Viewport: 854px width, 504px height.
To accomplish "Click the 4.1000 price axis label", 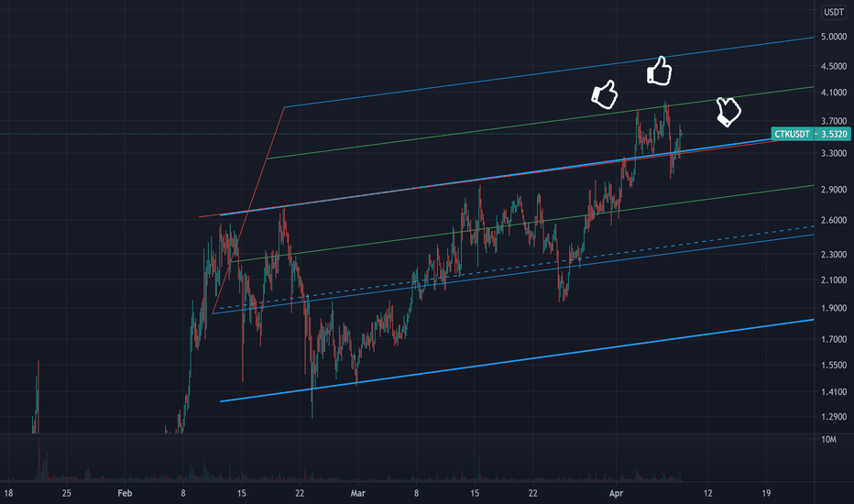I will 834,93.
